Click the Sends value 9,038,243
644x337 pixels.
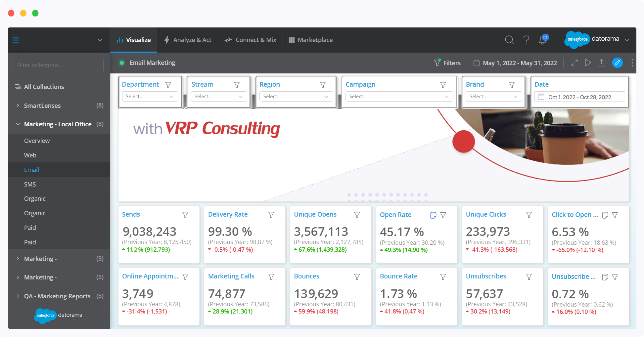149,232
